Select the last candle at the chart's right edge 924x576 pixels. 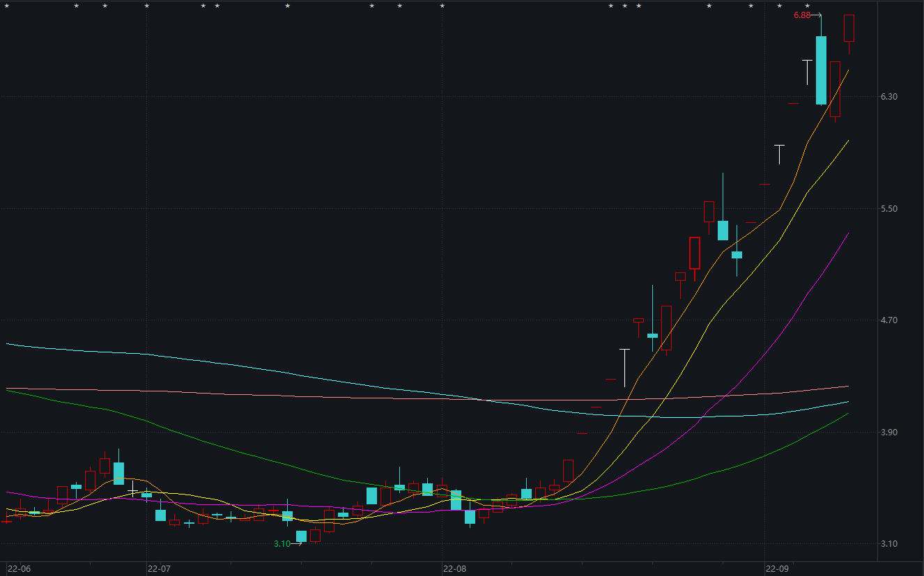tap(849, 28)
